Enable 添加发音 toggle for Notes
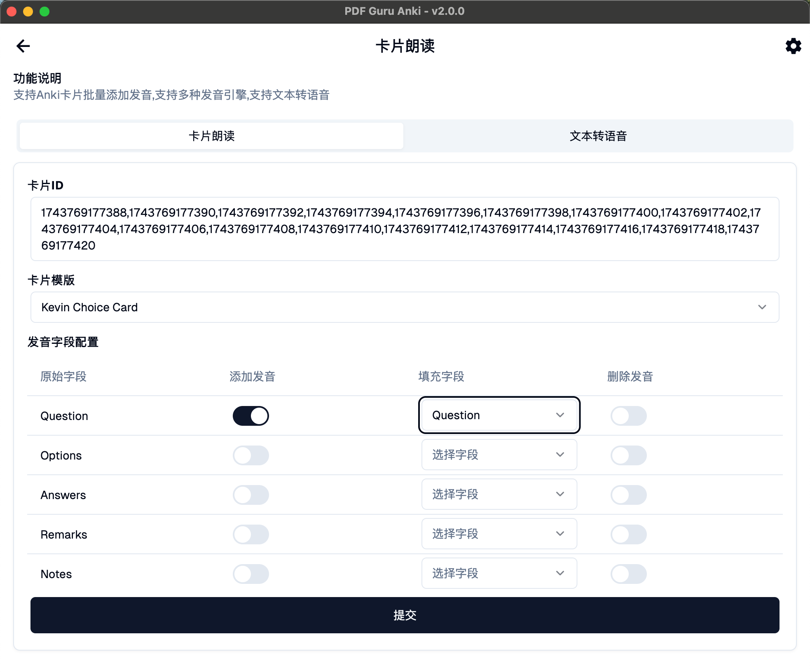Screen dimensions: 810x672 tap(251, 574)
